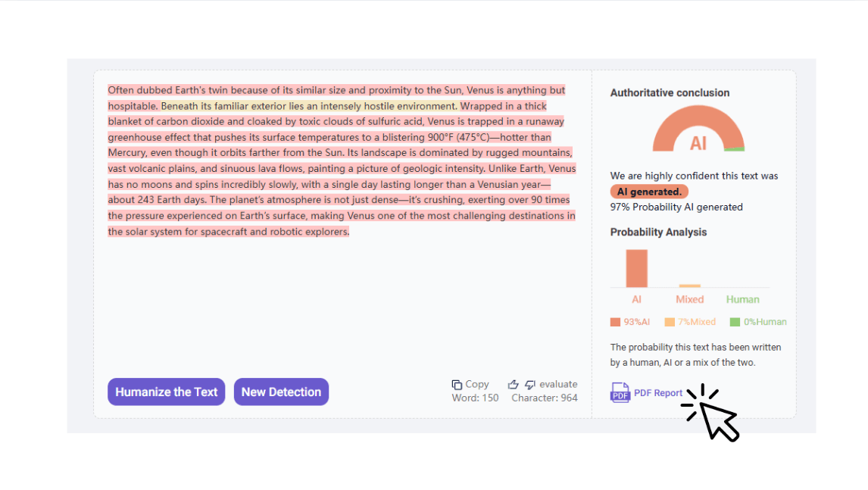Click the Copy icon below the text
This screenshot has width=868, height=490.
click(x=457, y=385)
